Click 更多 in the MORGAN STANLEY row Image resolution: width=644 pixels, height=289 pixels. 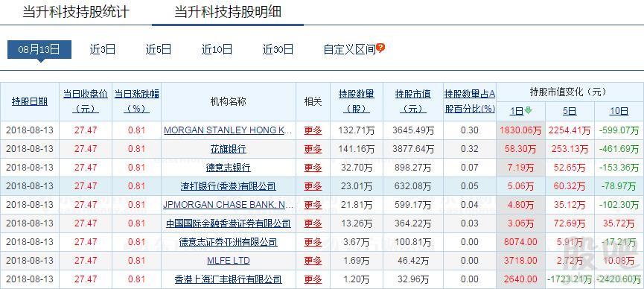tap(313, 130)
